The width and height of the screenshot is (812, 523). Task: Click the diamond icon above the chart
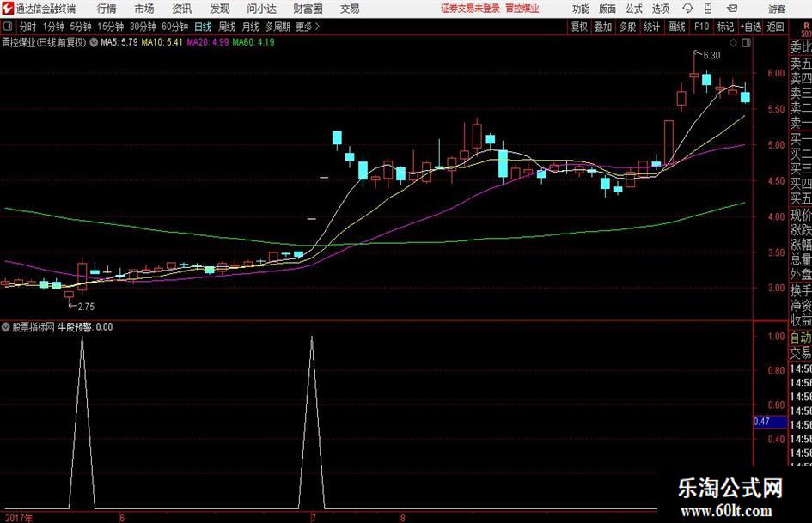click(733, 43)
